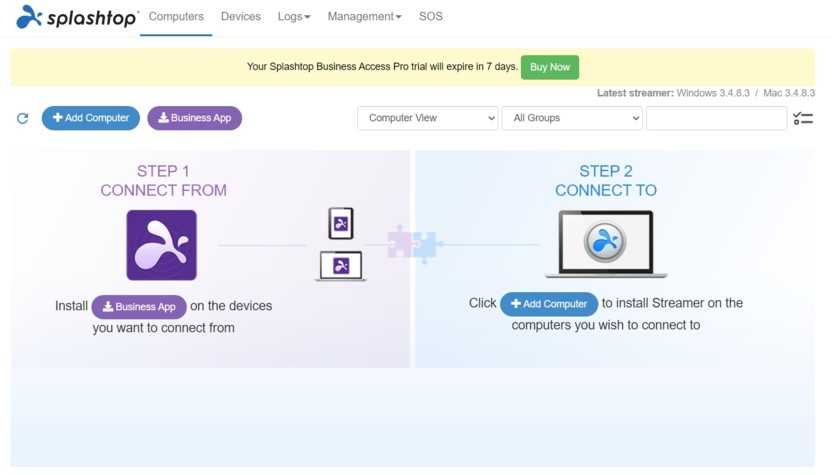Open the SOS tab
This screenshot has height=475, width=832.
[x=430, y=17]
